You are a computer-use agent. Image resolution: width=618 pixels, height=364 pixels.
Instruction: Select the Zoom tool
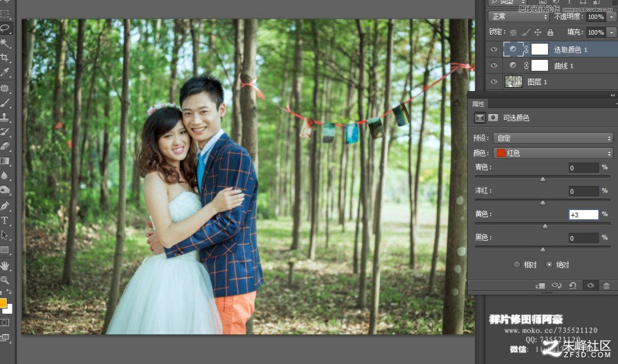point(5,280)
